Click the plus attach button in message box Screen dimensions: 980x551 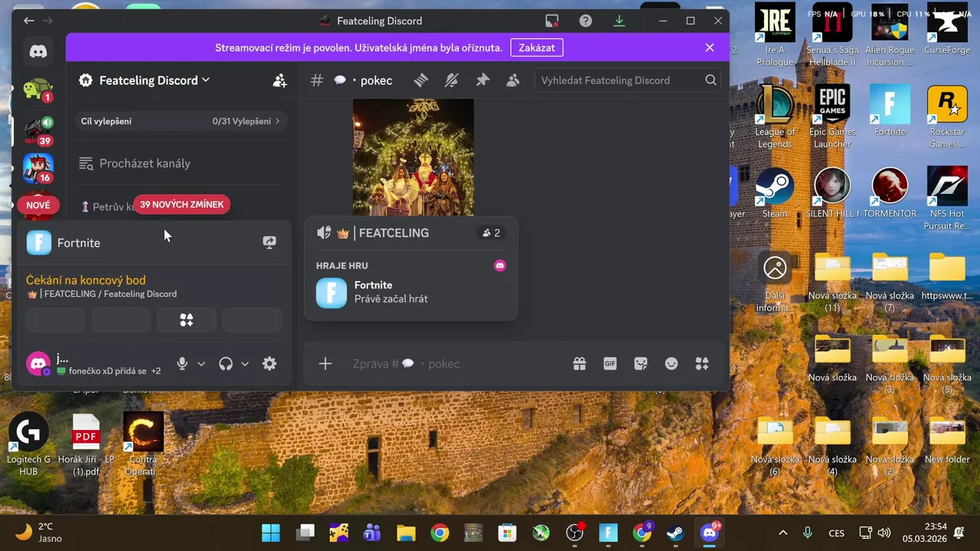pyautogui.click(x=325, y=364)
